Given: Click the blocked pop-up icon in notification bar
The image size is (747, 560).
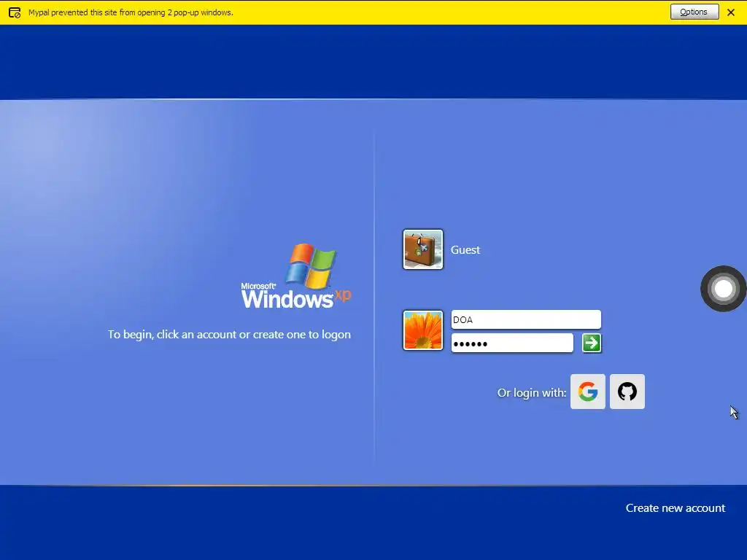Looking at the screenshot, I should point(15,13).
